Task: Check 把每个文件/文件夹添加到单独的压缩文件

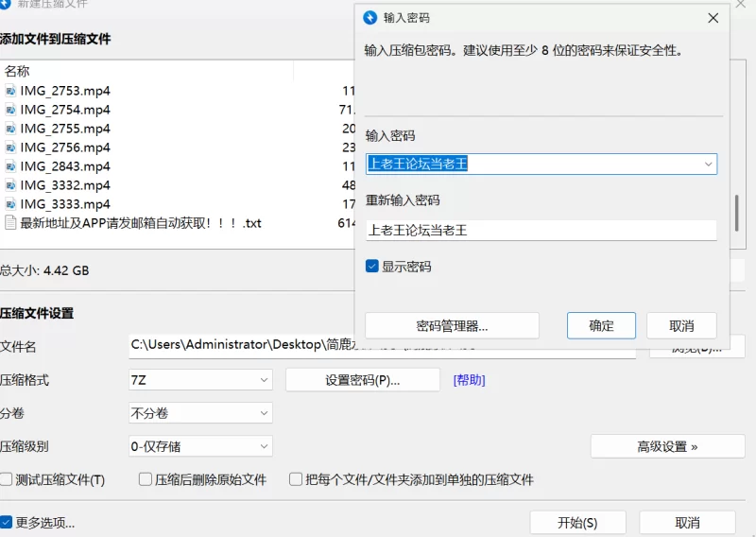Action: coord(296,479)
